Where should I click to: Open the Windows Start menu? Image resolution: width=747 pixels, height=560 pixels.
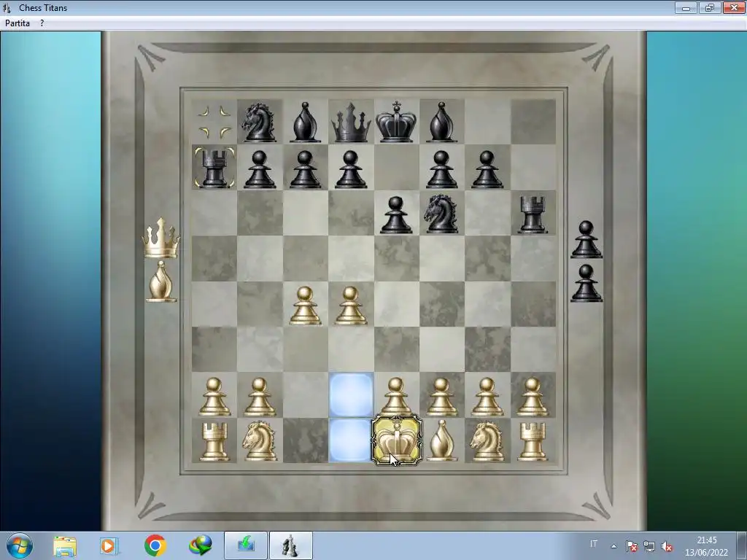click(20, 545)
